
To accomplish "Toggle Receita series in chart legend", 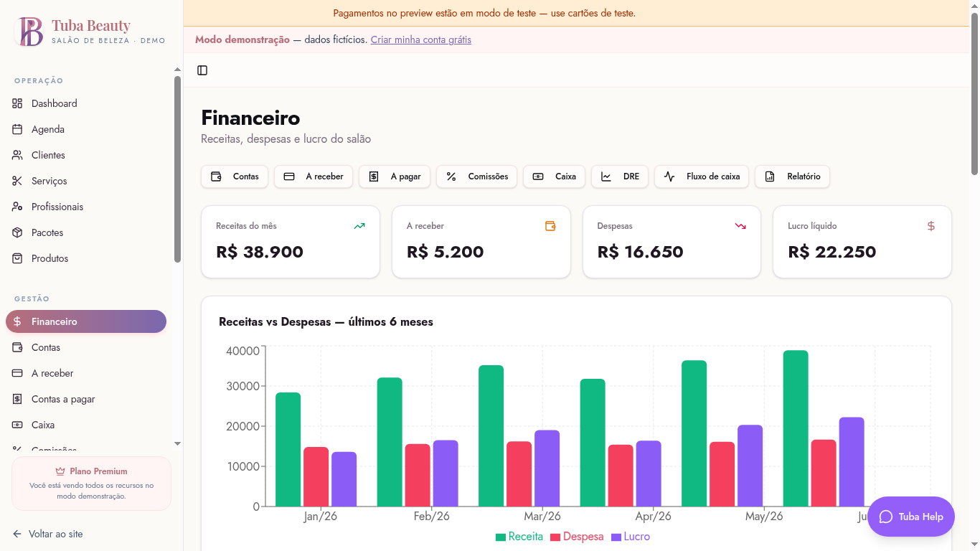I will tap(519, 537).
